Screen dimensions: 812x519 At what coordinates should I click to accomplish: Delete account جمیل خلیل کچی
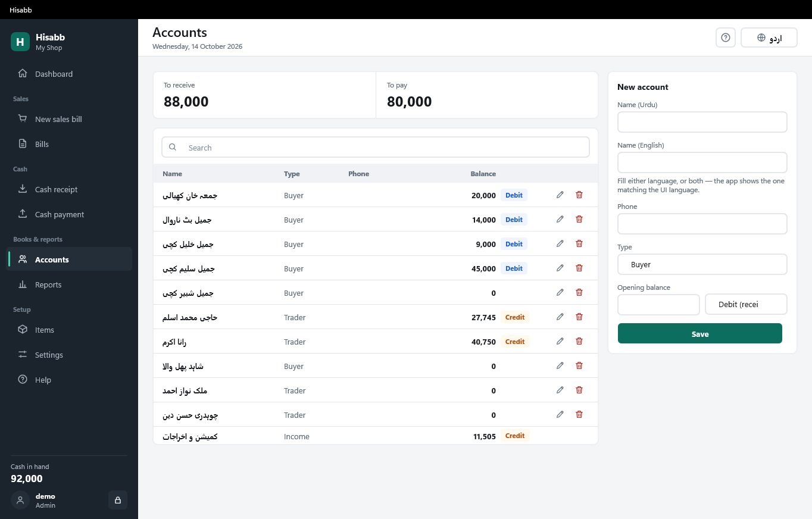(579, 243)
